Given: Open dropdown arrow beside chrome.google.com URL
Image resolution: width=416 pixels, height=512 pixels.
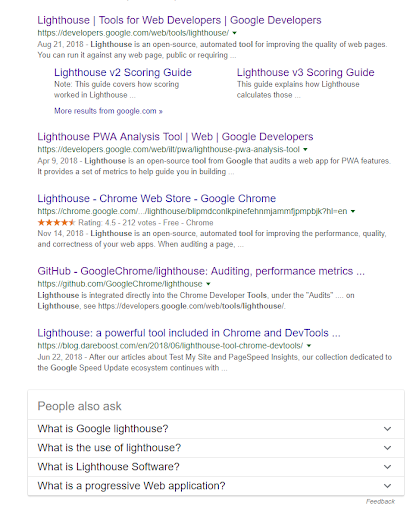Looking at the screenshot, I should pyautogui.click(x=353, y=211).
